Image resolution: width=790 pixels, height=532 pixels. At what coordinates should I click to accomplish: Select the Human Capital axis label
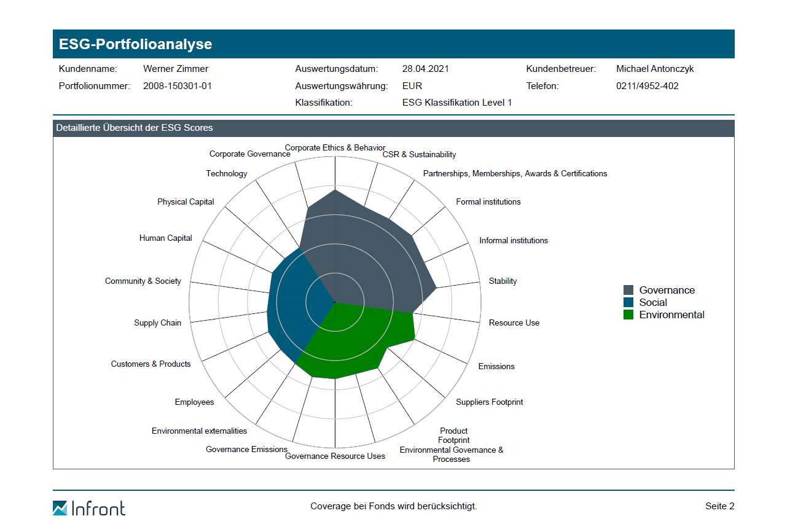click(x=166, y=238)
